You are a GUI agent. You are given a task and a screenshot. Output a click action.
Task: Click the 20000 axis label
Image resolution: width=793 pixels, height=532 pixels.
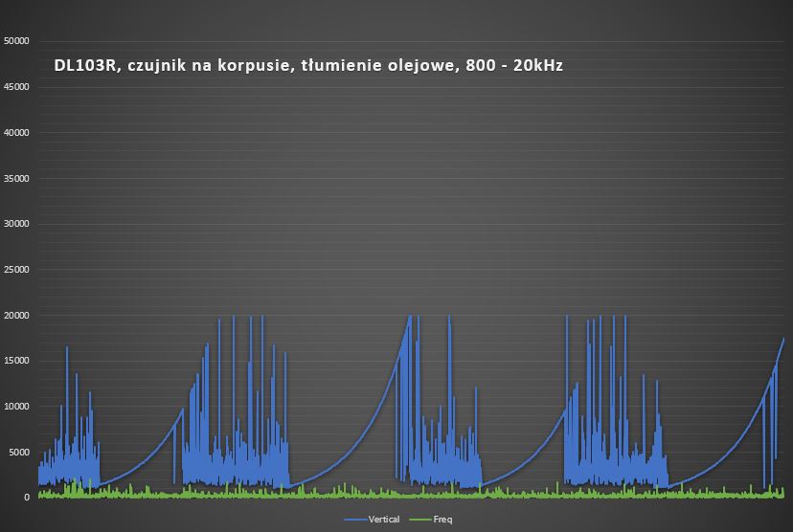tap(16, 315)
